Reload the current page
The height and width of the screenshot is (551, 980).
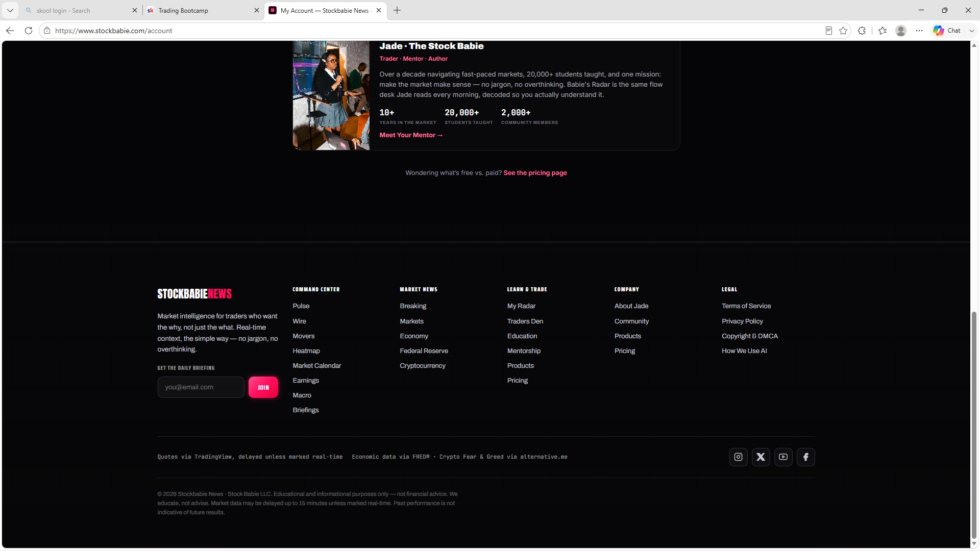click(29, 31)
